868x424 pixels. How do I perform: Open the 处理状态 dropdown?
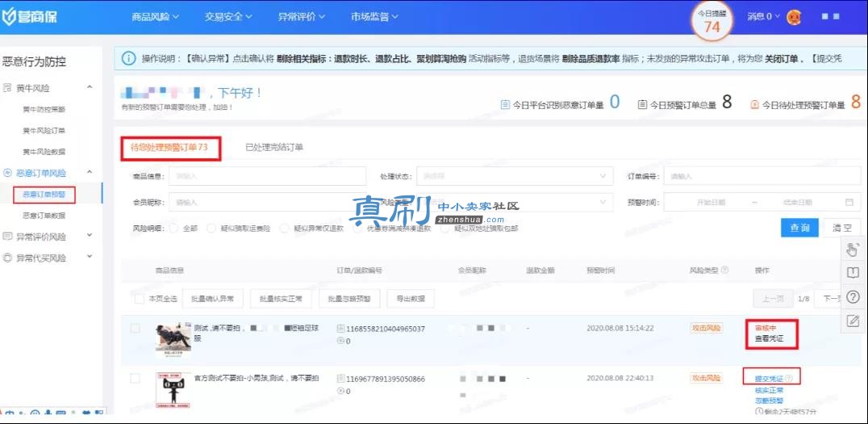click(x=515, y=176)
